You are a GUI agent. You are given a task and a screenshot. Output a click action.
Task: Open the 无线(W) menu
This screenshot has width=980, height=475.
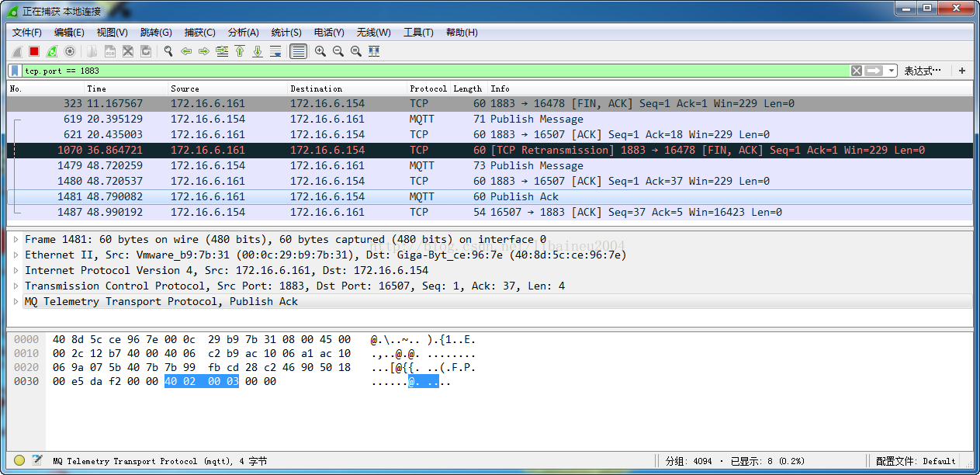coord(373,33)
